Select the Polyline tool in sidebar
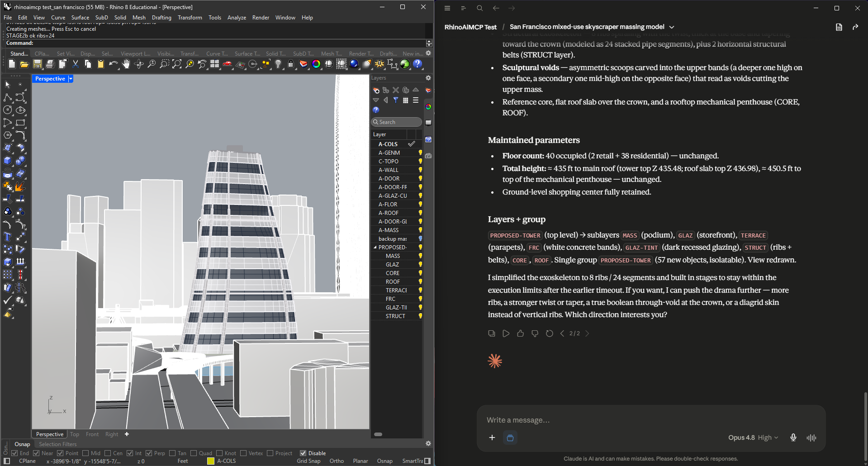The width and height of the screenshot is (868, 466). coord(8,97)
